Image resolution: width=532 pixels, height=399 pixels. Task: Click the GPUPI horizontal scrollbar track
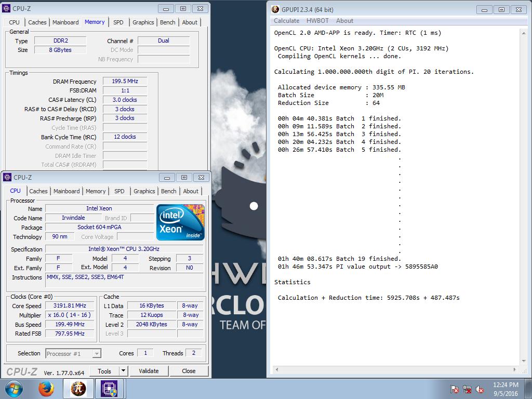396,370
